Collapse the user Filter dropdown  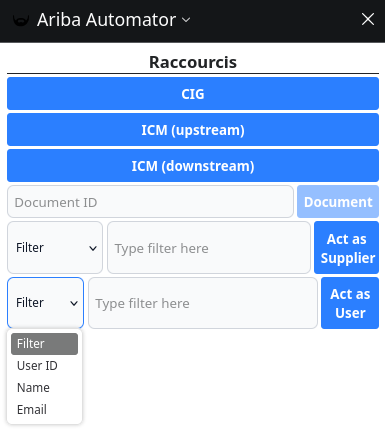[x=45, y=303]
